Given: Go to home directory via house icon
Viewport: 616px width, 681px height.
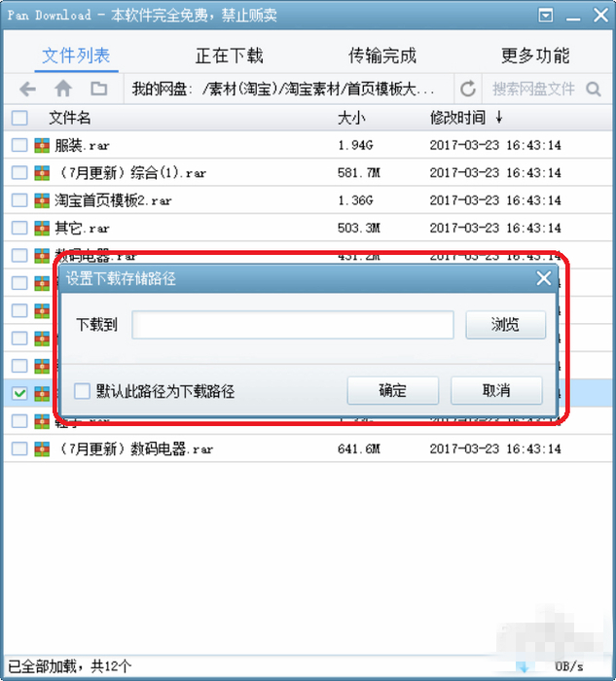Looking at the screenshot, I should [63, 89].
